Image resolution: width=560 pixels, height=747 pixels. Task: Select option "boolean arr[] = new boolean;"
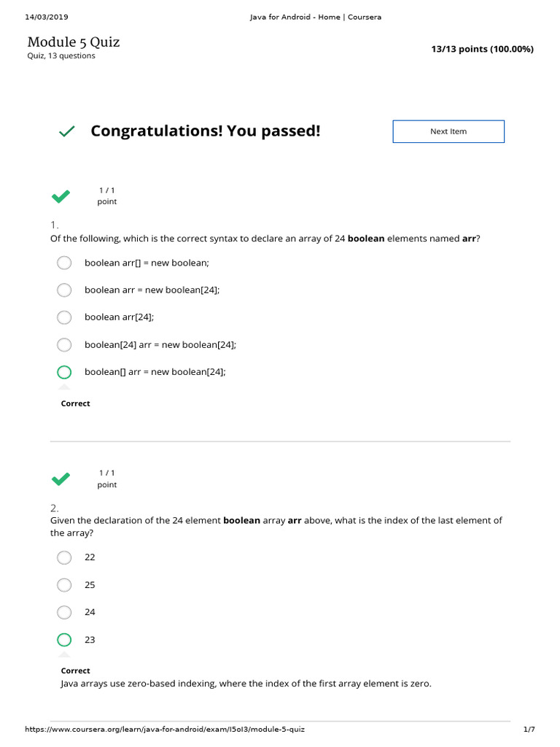(64, 263)
